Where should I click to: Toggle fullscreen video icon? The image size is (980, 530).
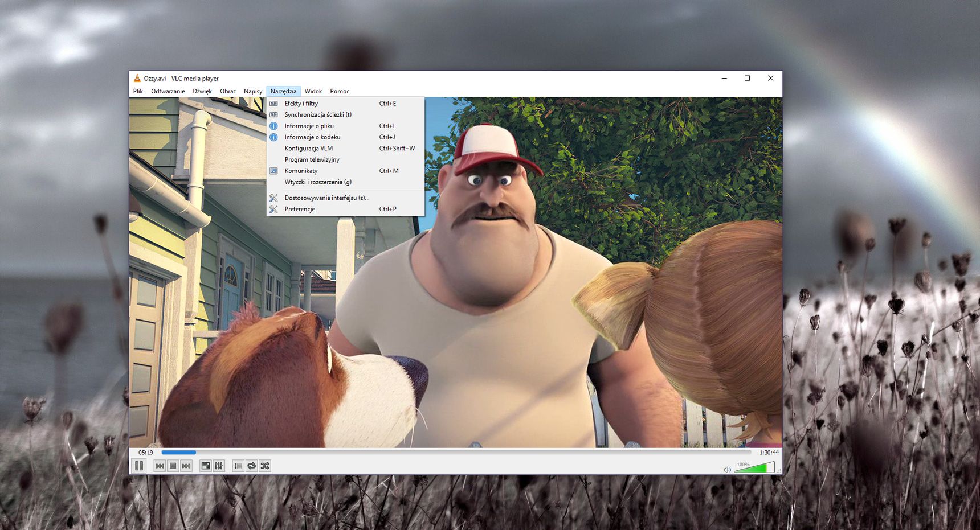coord(206,466)
